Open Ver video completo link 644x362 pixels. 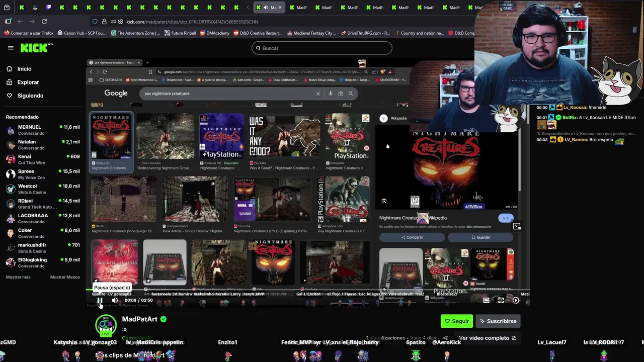pyautogui.click(x=487, y=338)
